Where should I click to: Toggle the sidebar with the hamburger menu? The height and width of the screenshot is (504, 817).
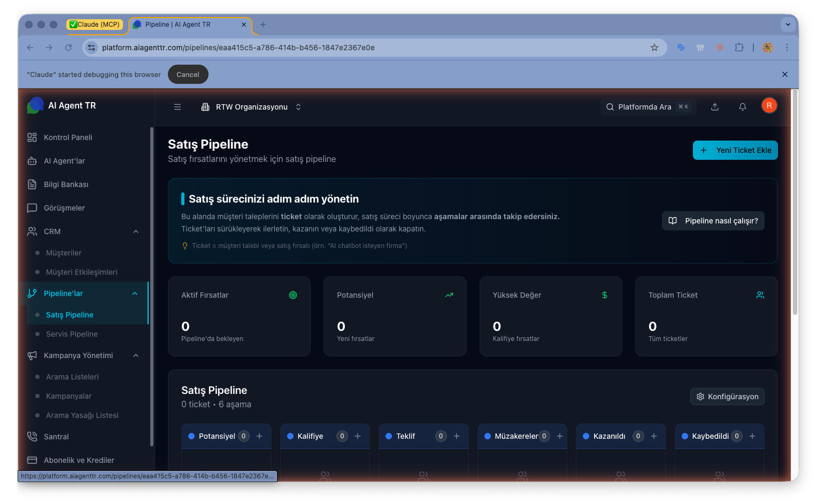(177, 106)
